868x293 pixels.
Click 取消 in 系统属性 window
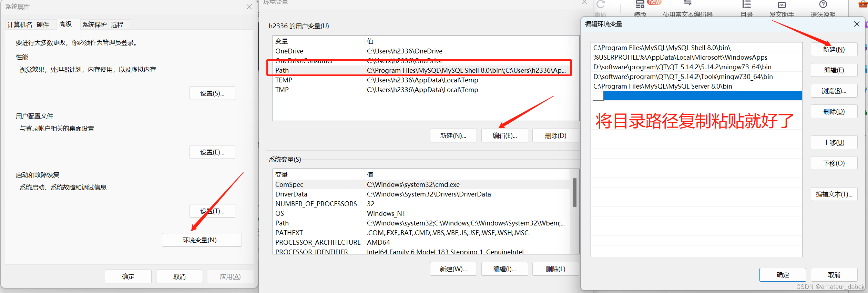click(x=180, y=277)
